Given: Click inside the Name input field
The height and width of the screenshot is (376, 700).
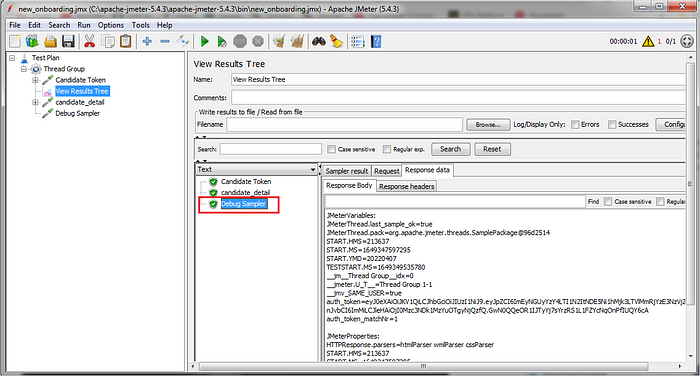Looking at the screenshot, I should [458, 79].
